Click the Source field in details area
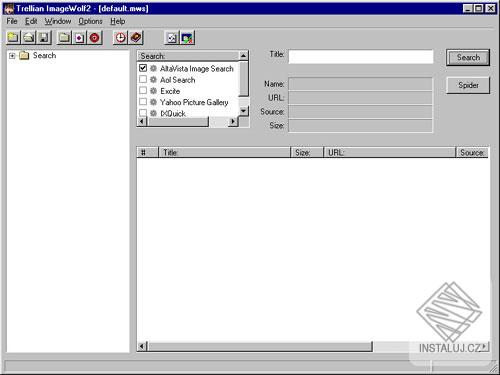This screenshot has width=500, height=375. 361,112
